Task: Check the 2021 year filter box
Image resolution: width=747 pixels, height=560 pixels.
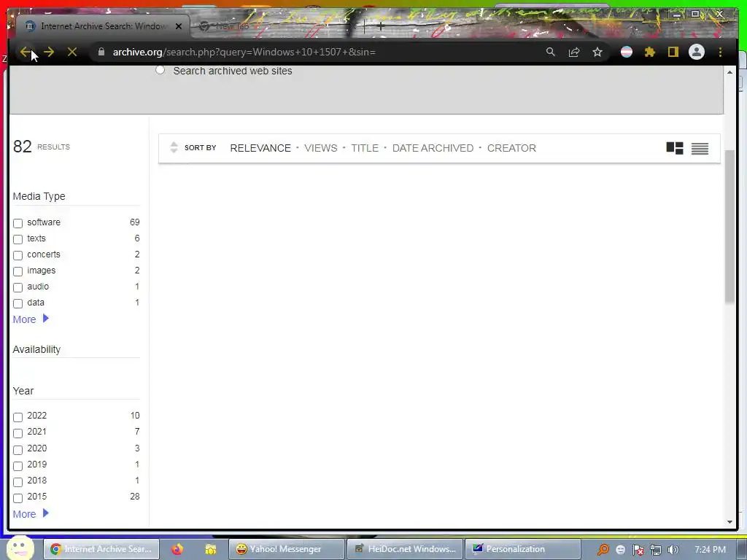Action: pos(18,433)
